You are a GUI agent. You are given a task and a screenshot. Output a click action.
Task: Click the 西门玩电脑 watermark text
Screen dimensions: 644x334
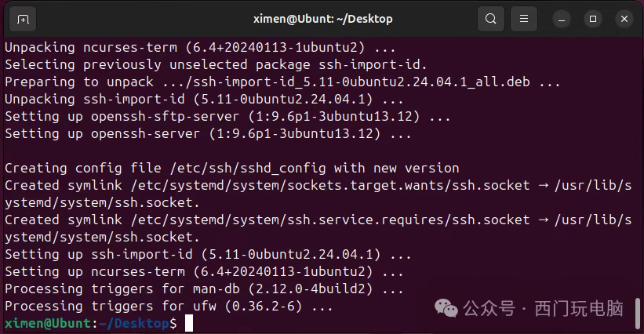click(579, 309)
